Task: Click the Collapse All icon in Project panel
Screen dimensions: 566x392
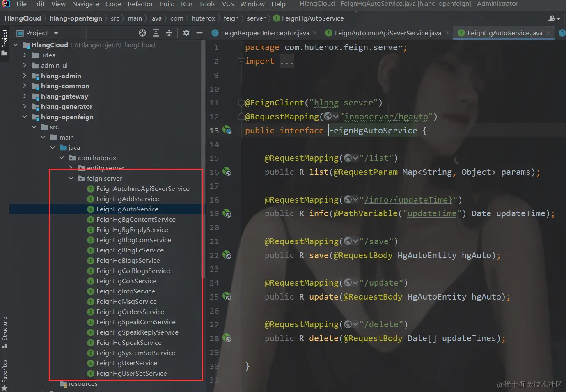Action: point(169,33)
